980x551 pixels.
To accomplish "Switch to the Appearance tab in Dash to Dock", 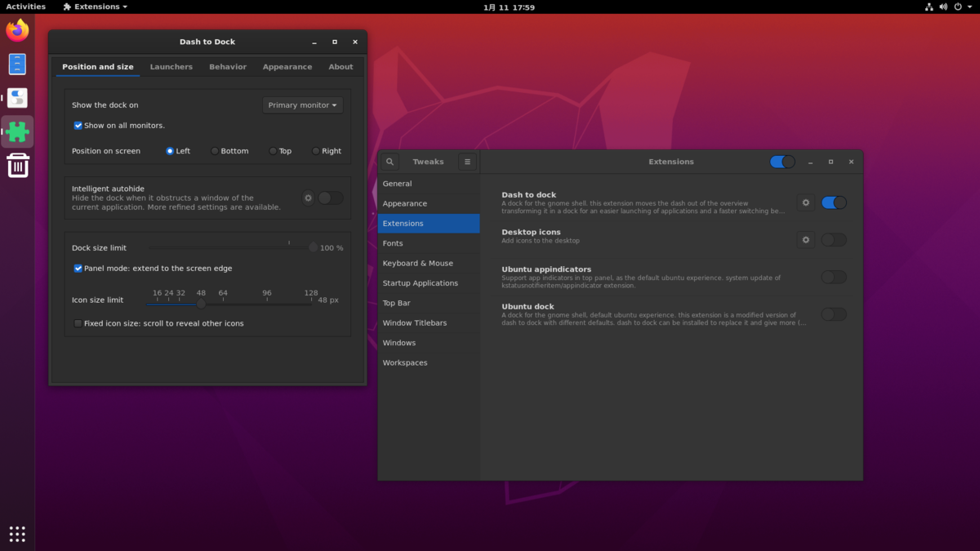I will [x=287, y=67].
